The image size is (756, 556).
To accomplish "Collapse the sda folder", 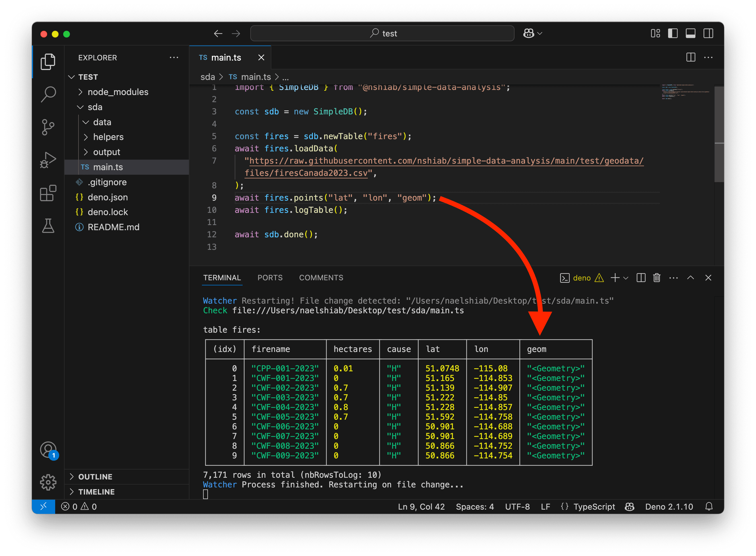I will point(127,107).
